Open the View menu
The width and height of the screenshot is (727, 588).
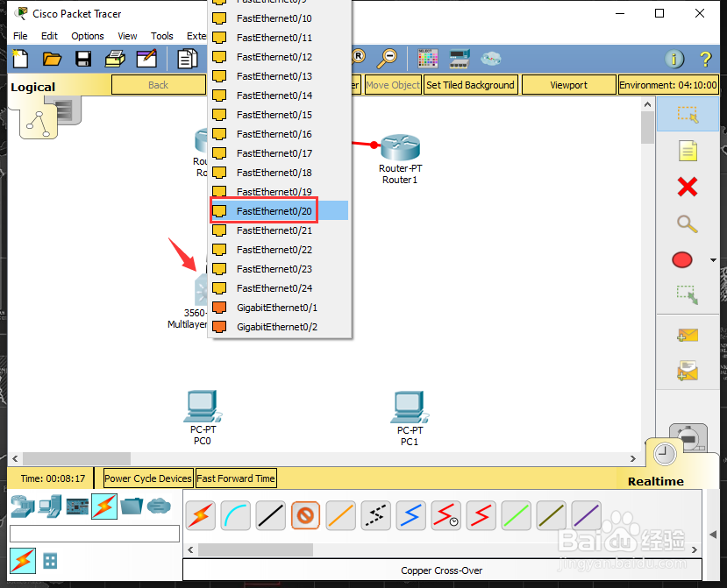click(x=127, y=36)
